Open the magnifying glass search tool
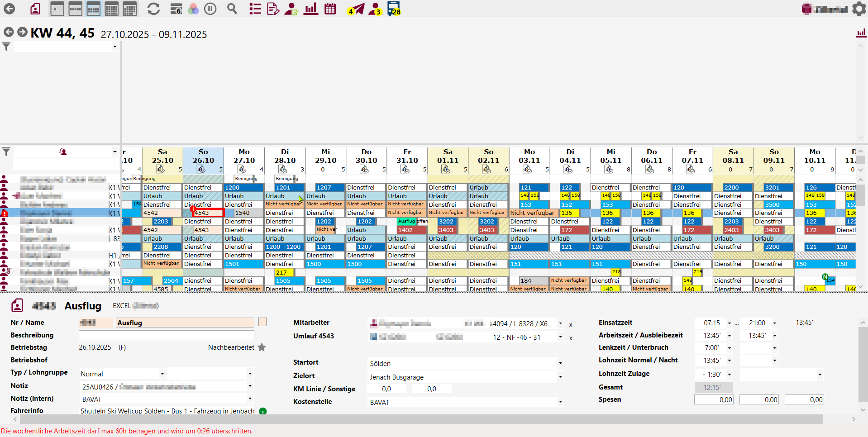868x437 pixels. tap(232, 9)
